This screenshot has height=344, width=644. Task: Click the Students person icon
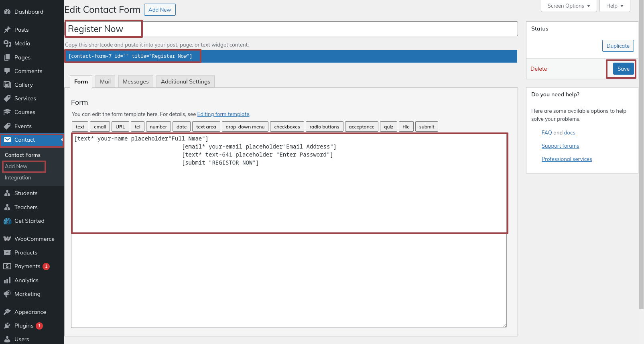tap(7, 193)
